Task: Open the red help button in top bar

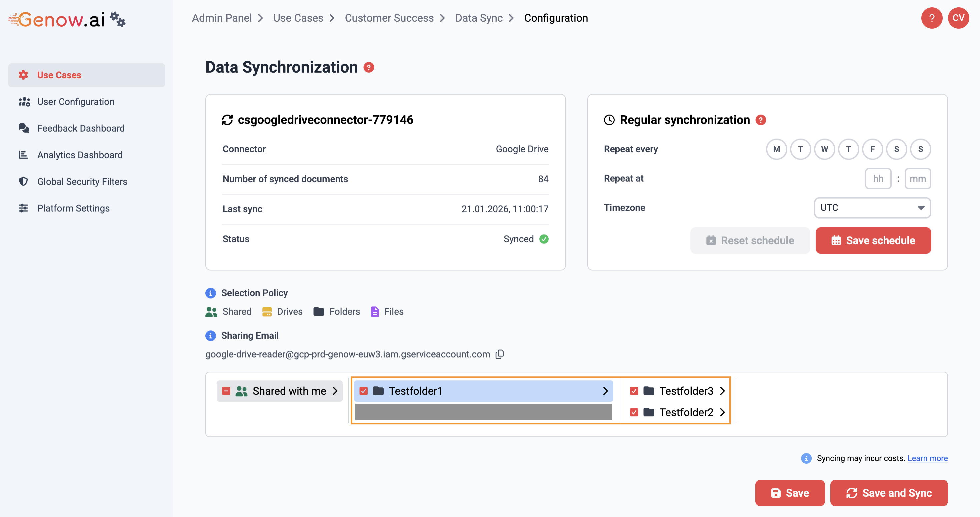Action: click(x=931, y=18)
